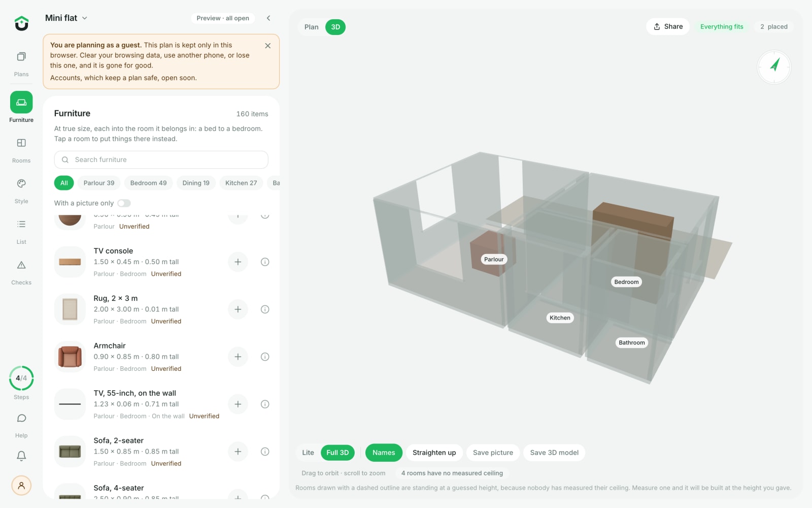Click the compass north indicator
Viewport: 812px width, 508px height.
pos(774,67)
